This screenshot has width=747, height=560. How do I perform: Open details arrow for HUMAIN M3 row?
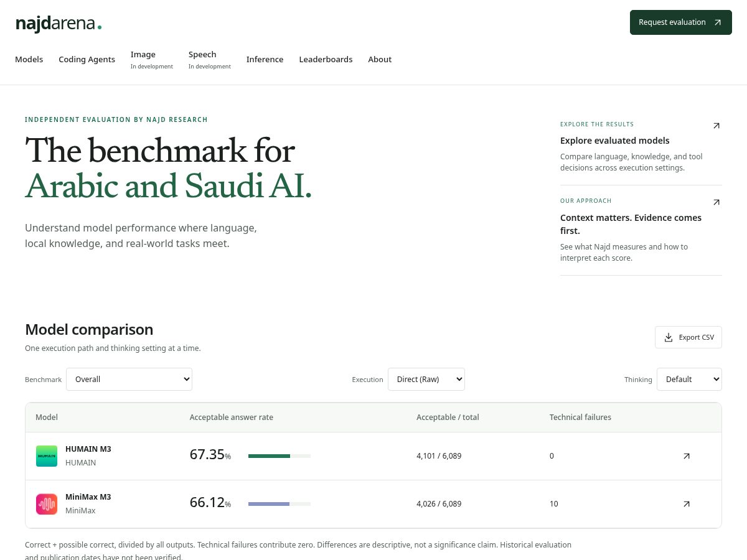(687, 456)
